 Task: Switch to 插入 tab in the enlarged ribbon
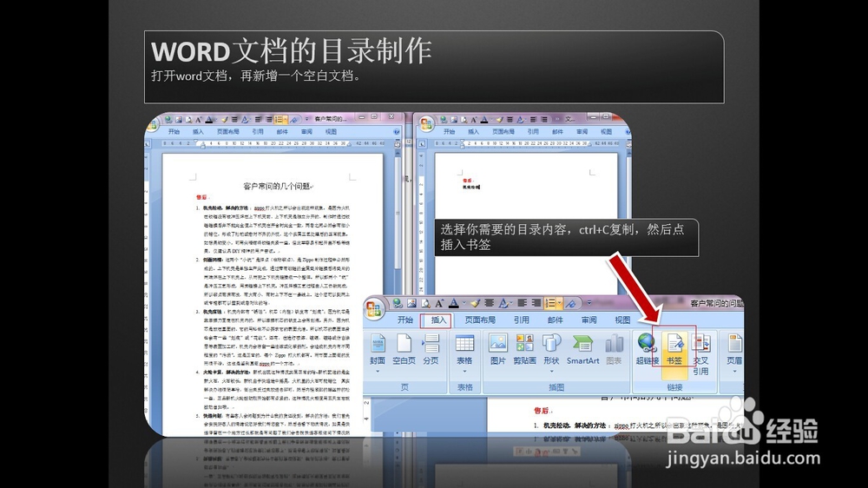437,320
